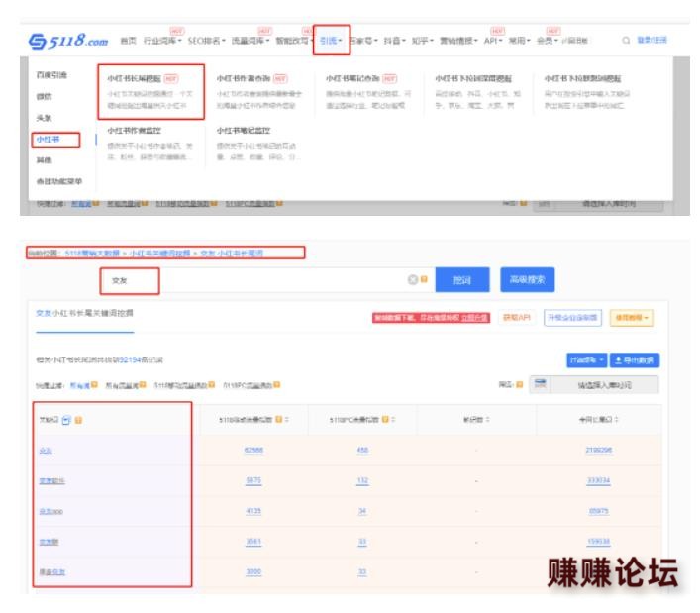Open the 使用教程 dropdown button

(x=632, y=318)
